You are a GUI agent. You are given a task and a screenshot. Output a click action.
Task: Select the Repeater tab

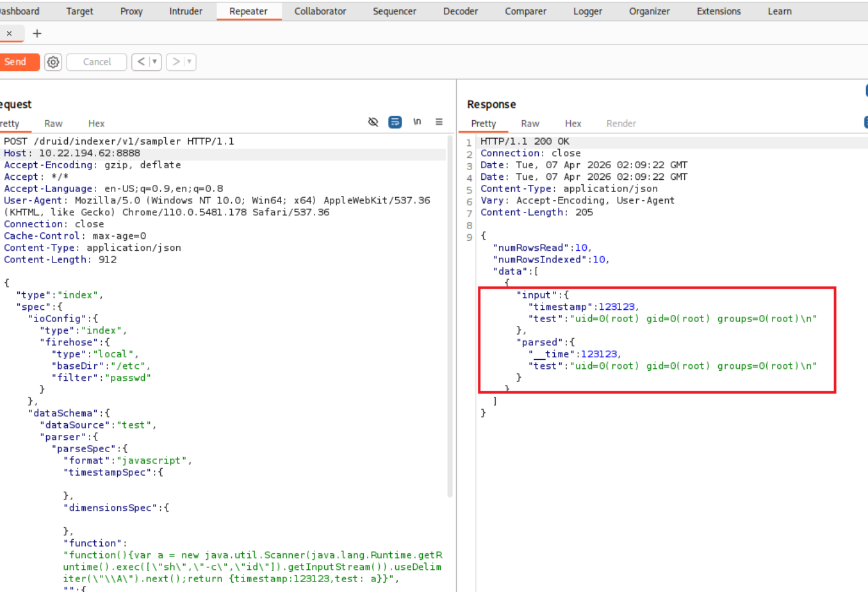(248, 11)
